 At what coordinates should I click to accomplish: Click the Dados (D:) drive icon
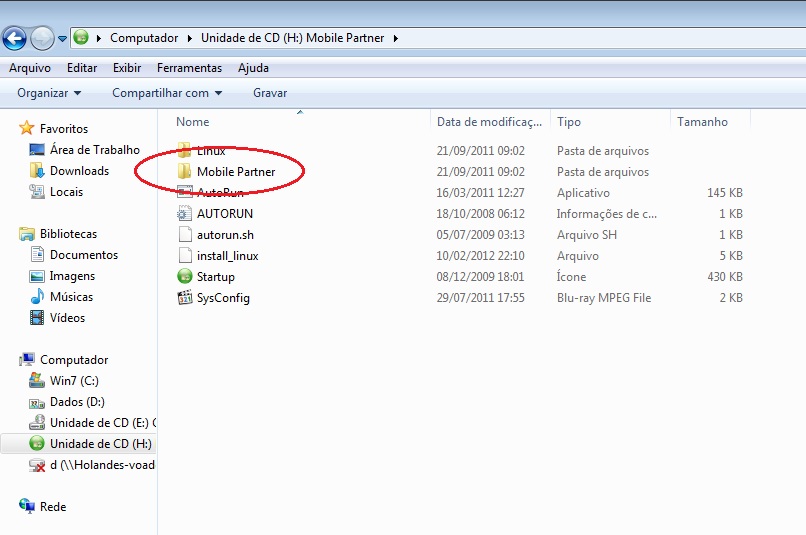pos(36,402)
